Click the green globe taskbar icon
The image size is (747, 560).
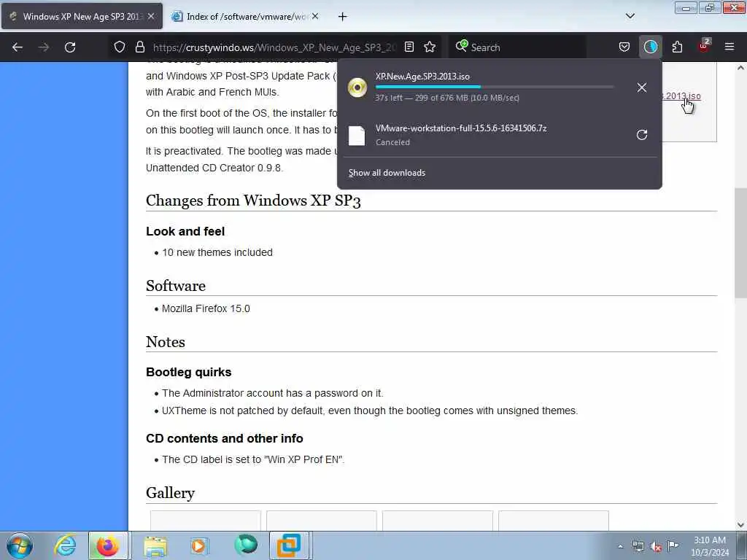[x=246, y=545]
